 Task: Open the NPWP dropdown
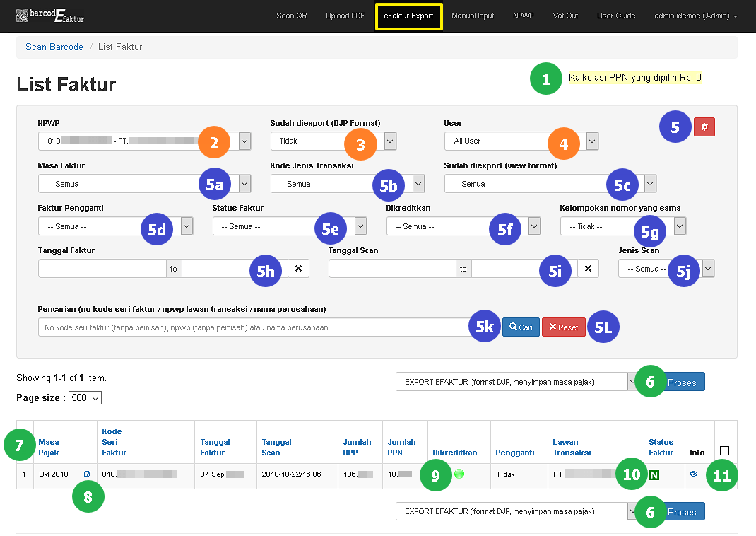[x=145, y=141]
